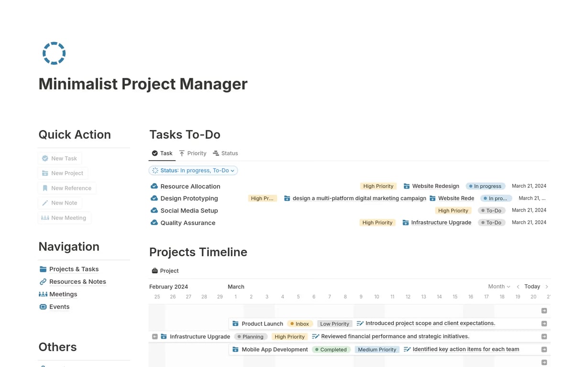Screen dimensions: 588x367
Task: Open the task icon beside Resource Allocation
Action: click(154, 186)
